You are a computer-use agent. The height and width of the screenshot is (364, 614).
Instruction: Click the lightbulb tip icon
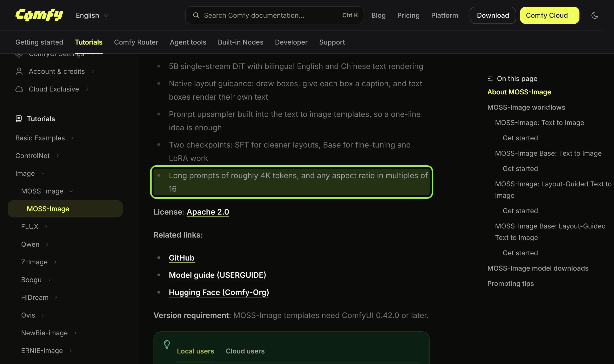click(x=167, y=344)
